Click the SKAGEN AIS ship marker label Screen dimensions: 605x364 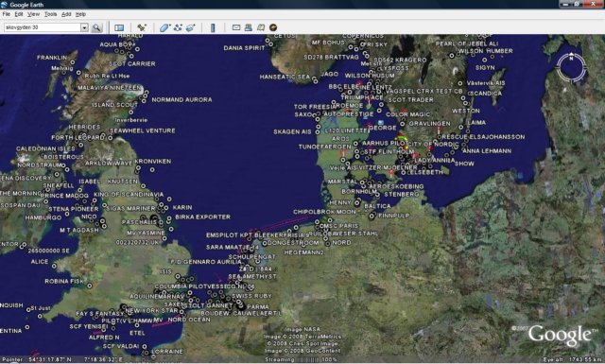292,131
